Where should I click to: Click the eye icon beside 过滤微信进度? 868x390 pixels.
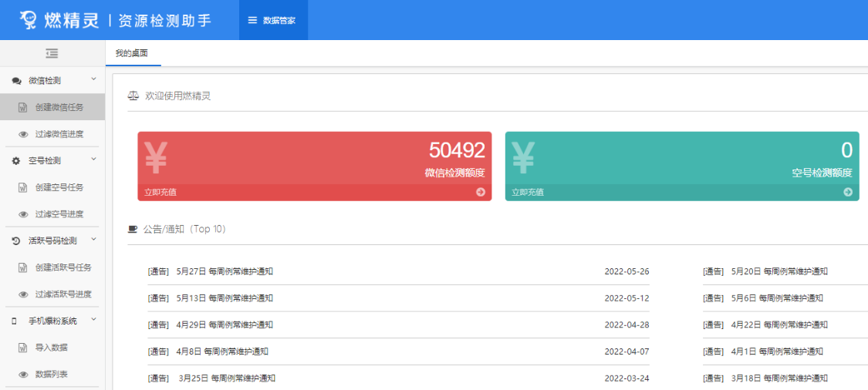pyautogui.click(x=23, y=134)
